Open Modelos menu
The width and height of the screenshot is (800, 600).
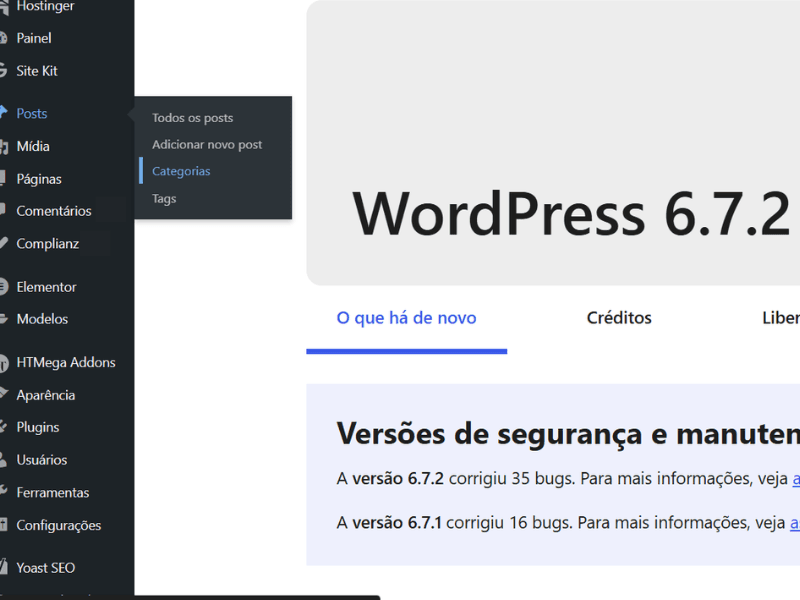click(42, 319)
